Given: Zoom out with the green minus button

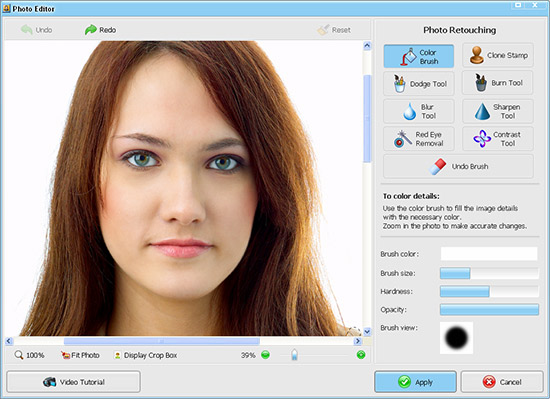Looking at the screenshot, I should [x=266, y=355].
